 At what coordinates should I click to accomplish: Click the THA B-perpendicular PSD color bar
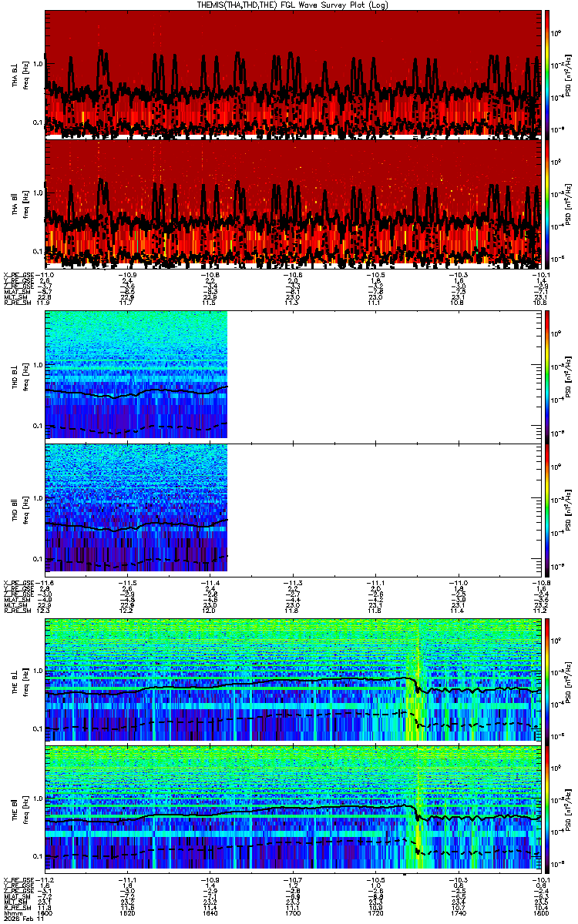click(548, 73)
